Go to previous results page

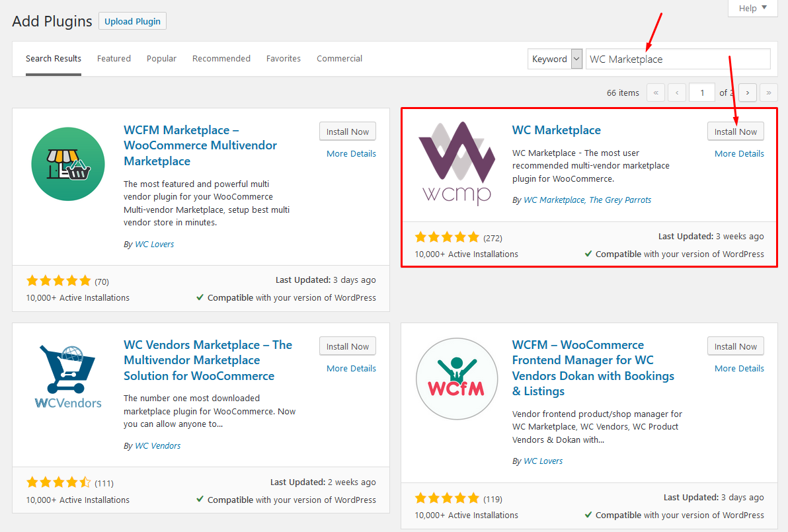pos(677,93)
